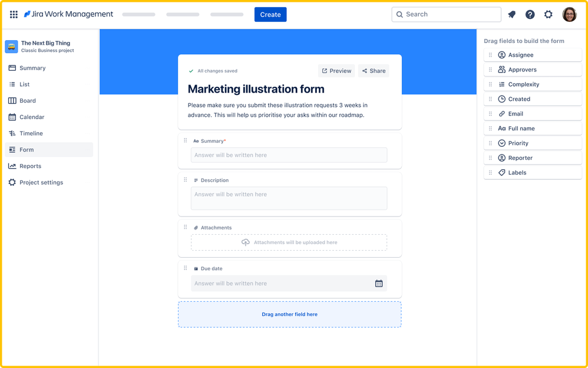This screenshot has width=588, height=368.
Task: Click the Share button
Action: (x=374, y=71)
